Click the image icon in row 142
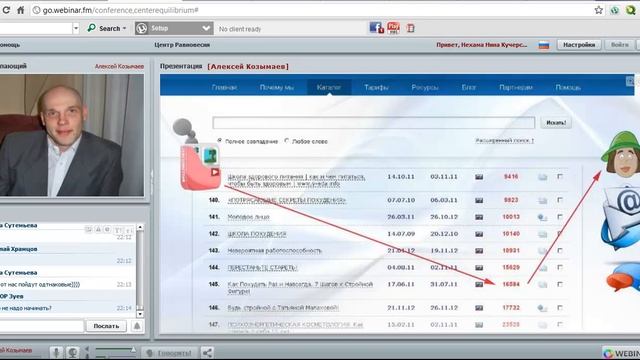 pyautogui.click(x=479, y=234)
